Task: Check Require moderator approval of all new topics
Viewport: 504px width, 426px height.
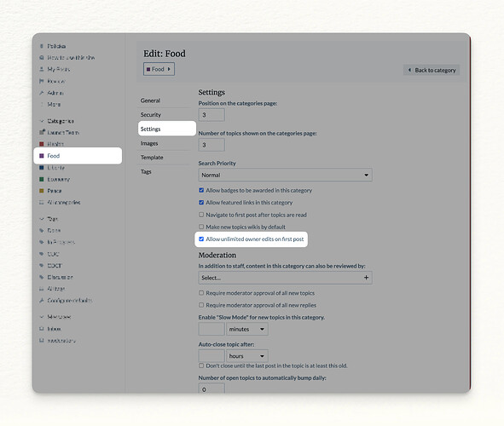Action: point(201,293)
